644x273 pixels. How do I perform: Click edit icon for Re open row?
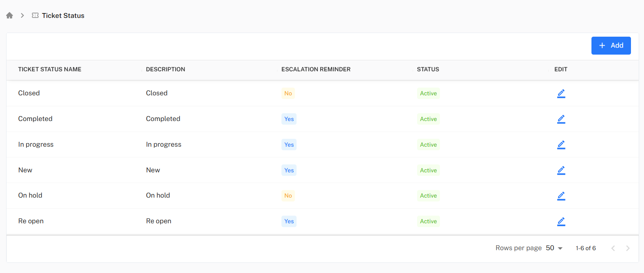click(561, 221)
